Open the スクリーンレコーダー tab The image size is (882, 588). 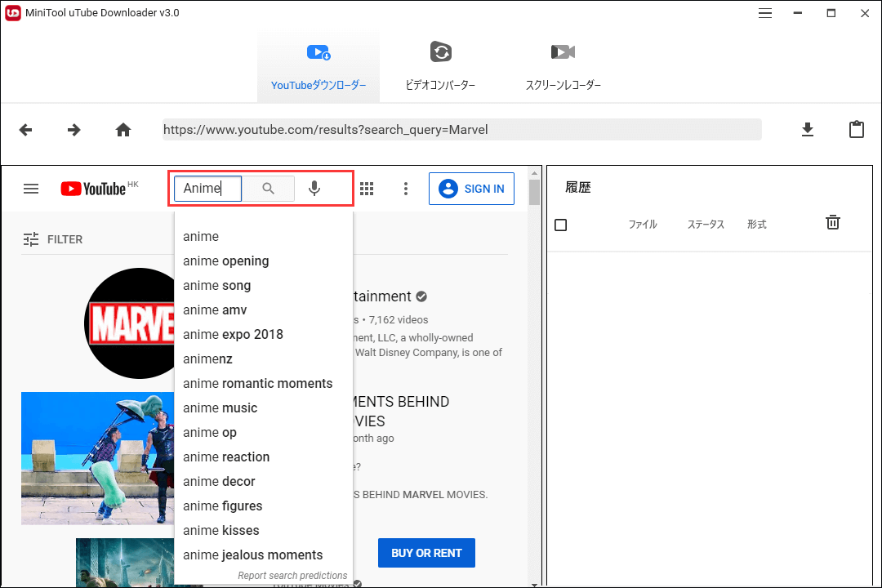tap(563, 68)
